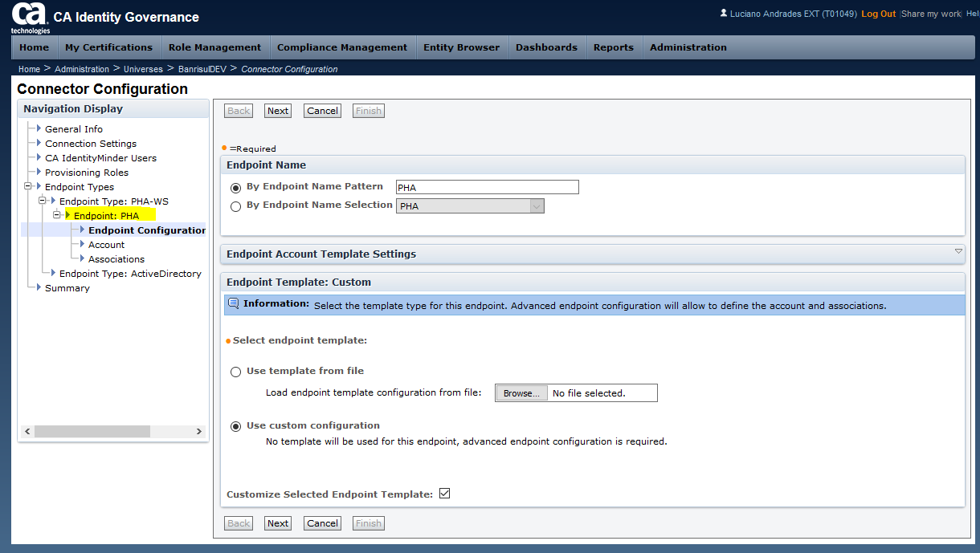The image size is (980, 553).
Task: Click the Log Out link
Action: (x=879, y=14)
